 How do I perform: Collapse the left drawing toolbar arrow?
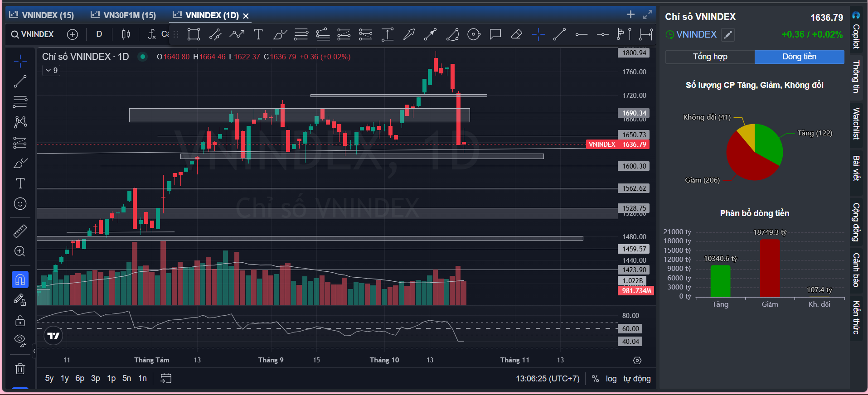point(34,351)
